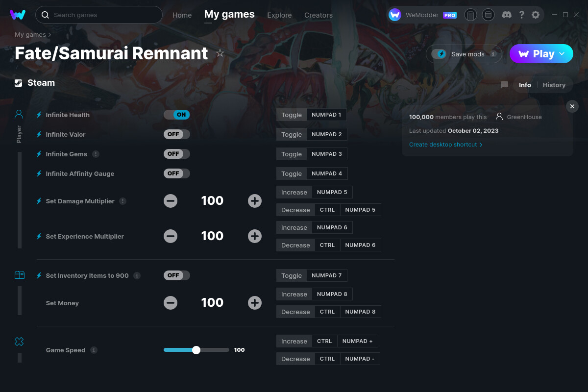The height and width of the screenshot is (392, 588).
Task: Change the NUMPAD 2 hotkey for Infinite Valor
Action: click(327, 134)
